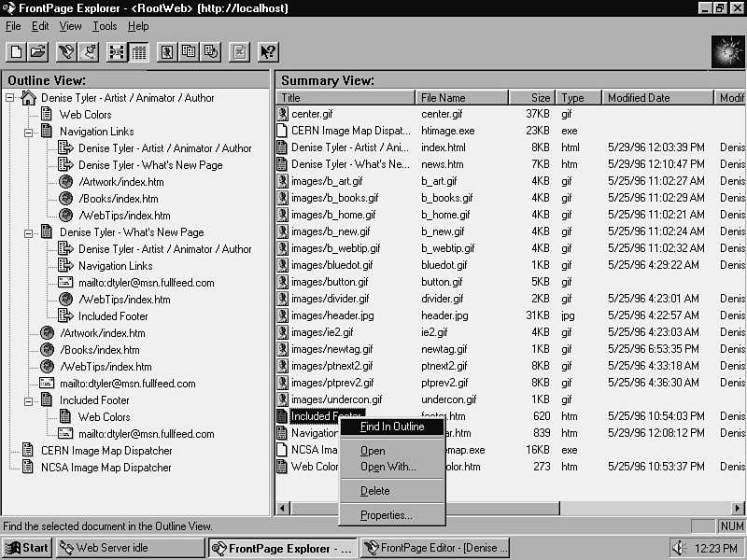Show the To Do List via toolbar icon

coord(89,52)
